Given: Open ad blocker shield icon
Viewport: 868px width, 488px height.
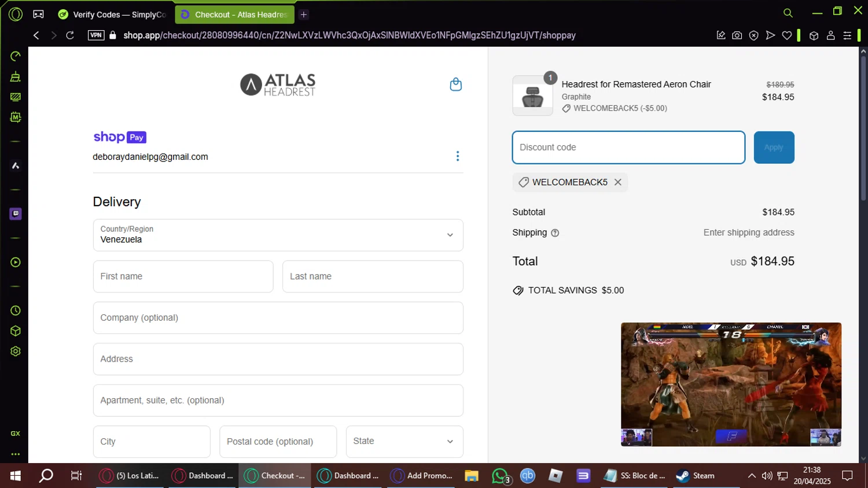Looking at the screenshot, I should click(753, 35).
